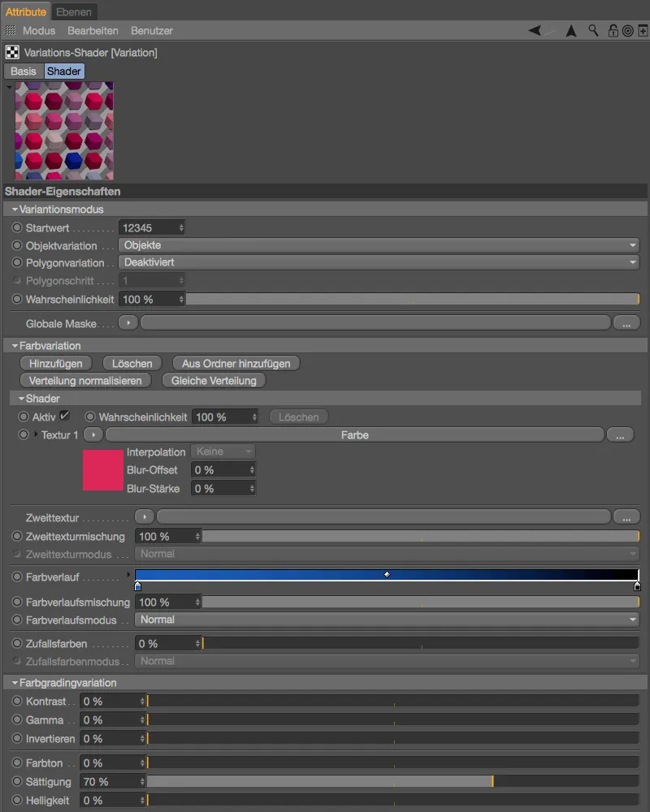650x812 pixels.
Task: Open the Bearbeiten menu
Action: 92,30
